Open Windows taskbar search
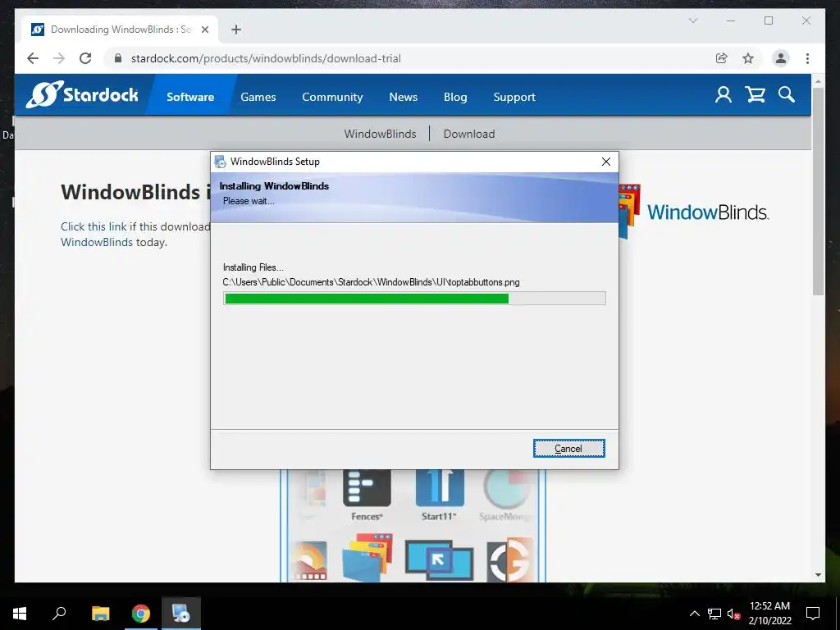The image size is (840, 630). point(59,614)
